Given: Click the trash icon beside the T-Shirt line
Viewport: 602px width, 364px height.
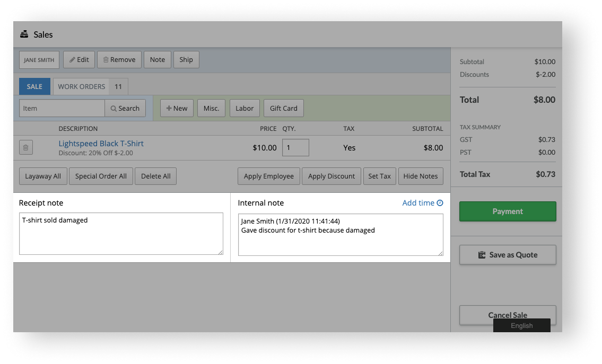Looking at the screenshot, I should (25, 147).
